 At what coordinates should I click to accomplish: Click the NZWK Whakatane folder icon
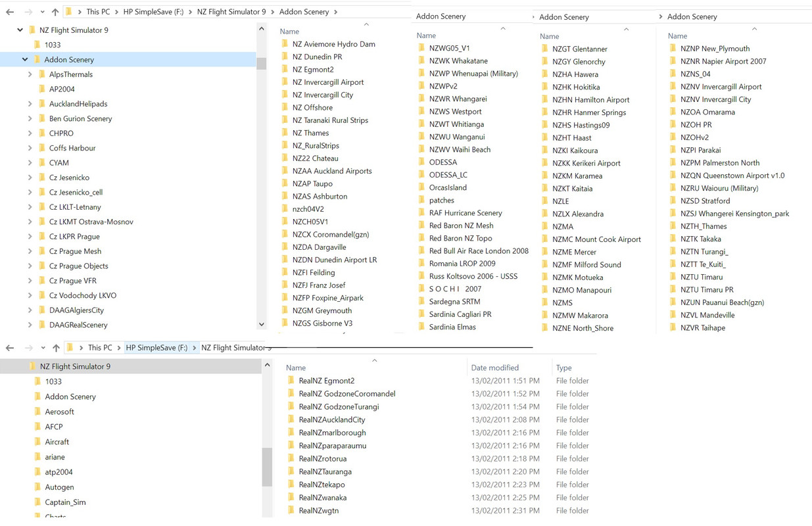click(421, 60)
